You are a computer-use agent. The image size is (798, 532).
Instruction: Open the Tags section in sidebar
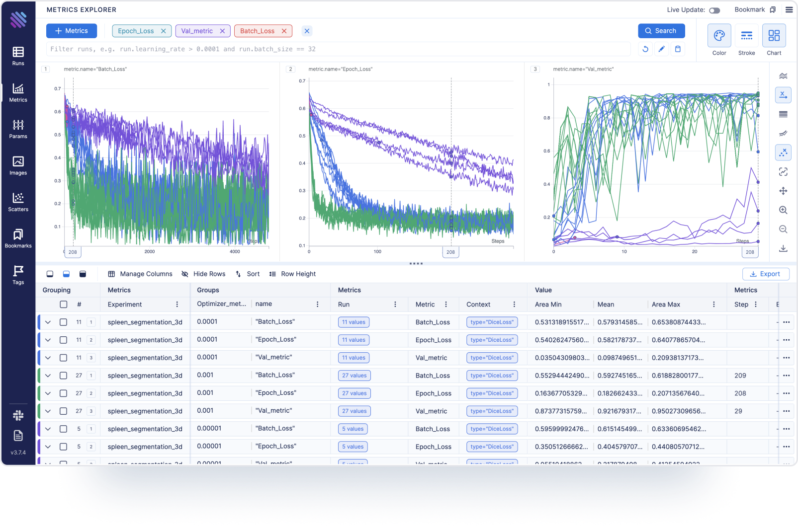click(18, 275)
